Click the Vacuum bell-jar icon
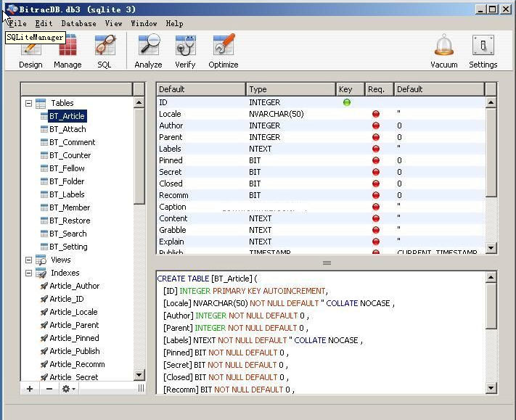This screenshot has width=516, height=420. pyautogui.click(x=444, y=45)
